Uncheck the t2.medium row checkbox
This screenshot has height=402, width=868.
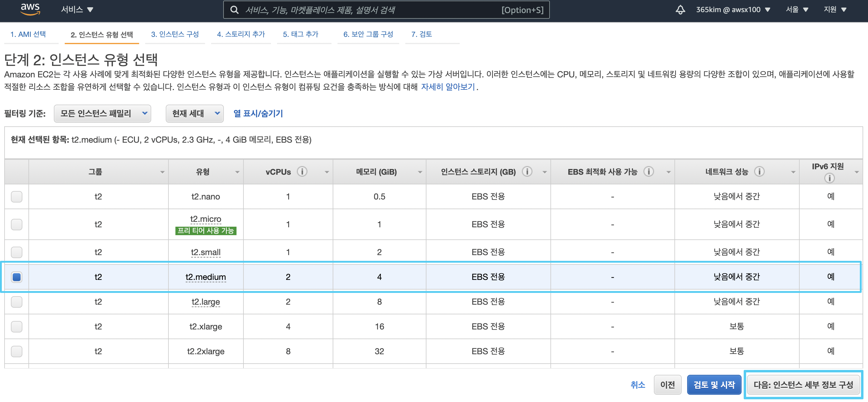coord(17,277)
